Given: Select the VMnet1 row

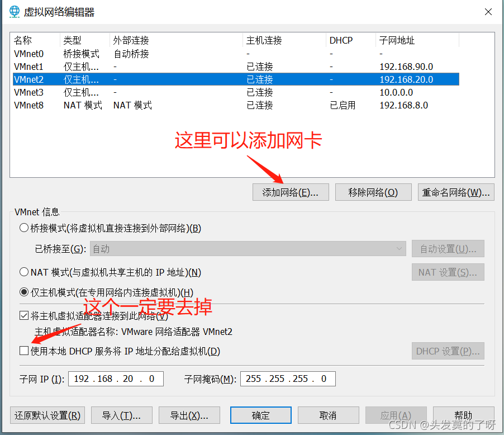Looking at the screenshot, I should (236, 67).
